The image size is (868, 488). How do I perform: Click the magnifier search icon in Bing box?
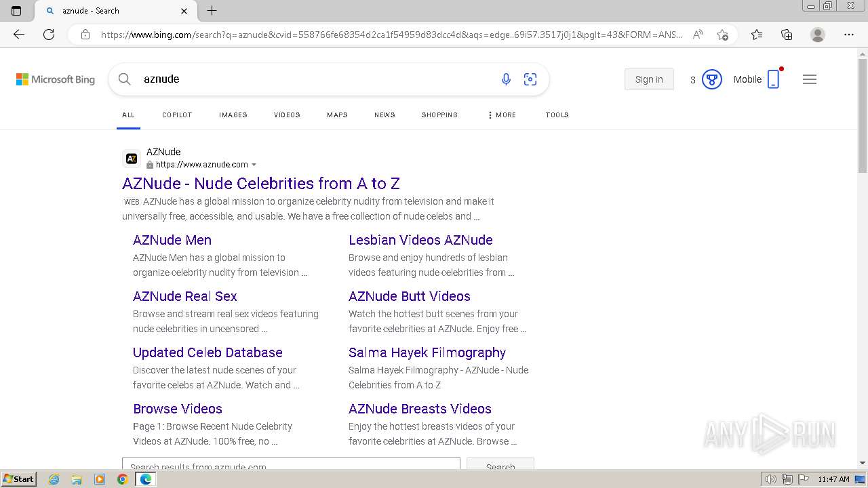click(125, 79)
